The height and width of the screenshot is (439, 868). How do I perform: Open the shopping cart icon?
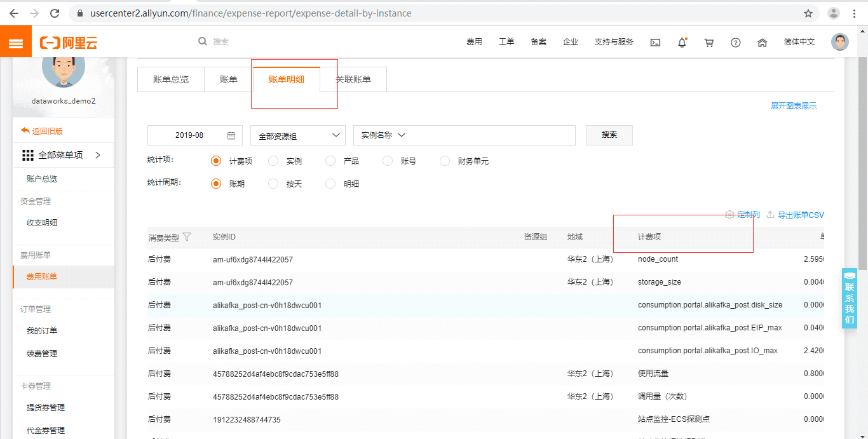(x=709, y=43)
